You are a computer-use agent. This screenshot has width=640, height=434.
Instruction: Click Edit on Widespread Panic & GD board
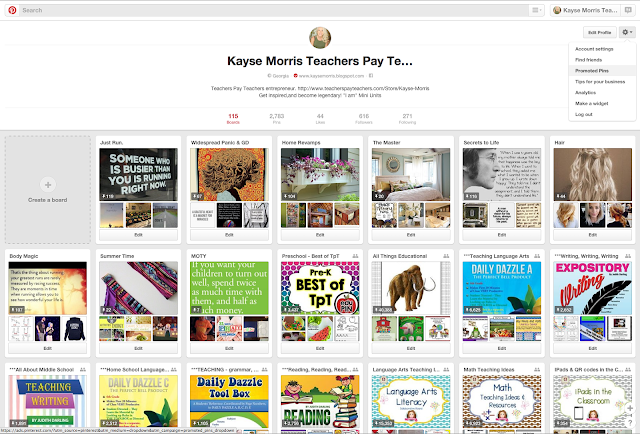229,235
